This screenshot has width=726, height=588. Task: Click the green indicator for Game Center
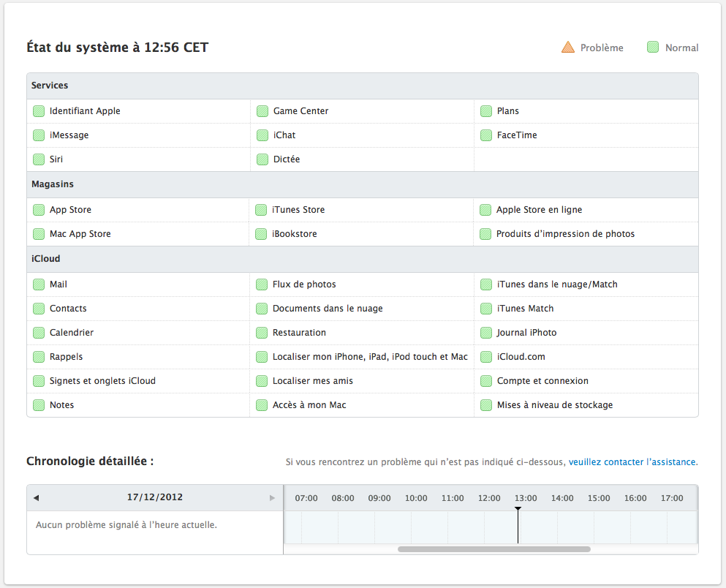coord(262,111)
